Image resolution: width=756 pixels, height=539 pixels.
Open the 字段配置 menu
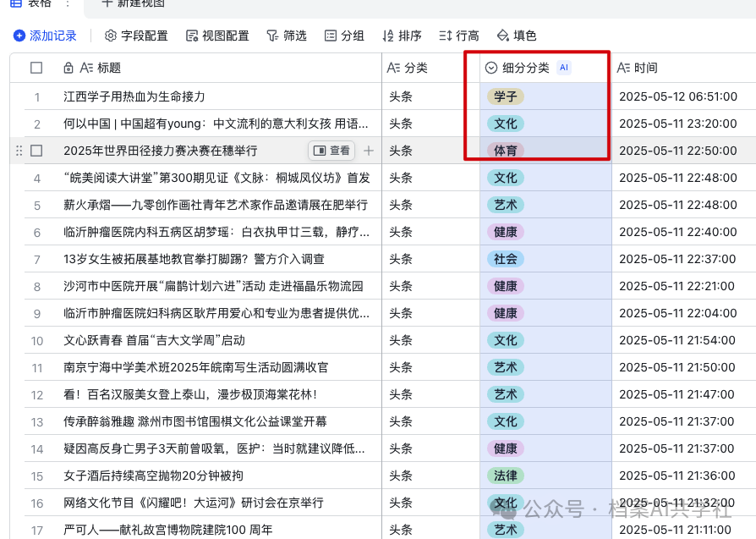(x=144, y=36)
